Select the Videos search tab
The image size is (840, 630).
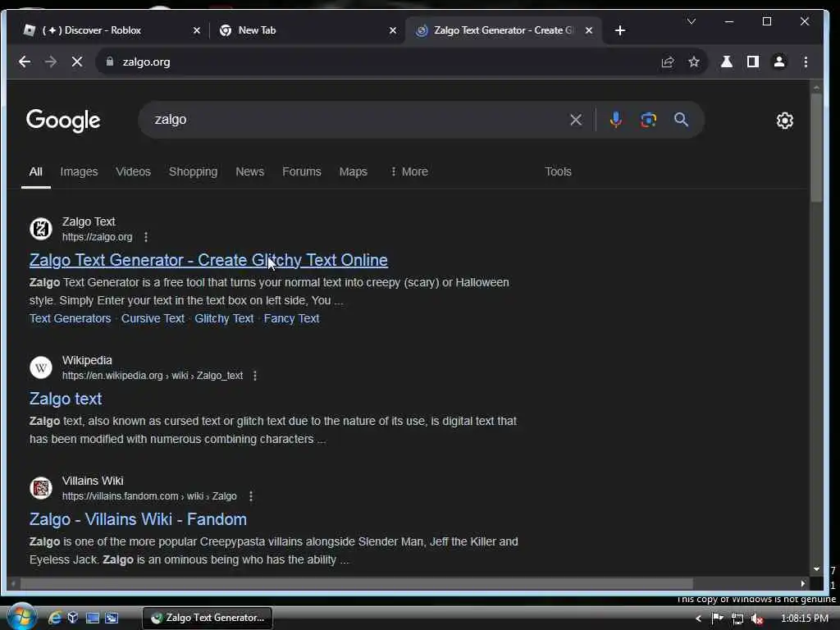133,171
